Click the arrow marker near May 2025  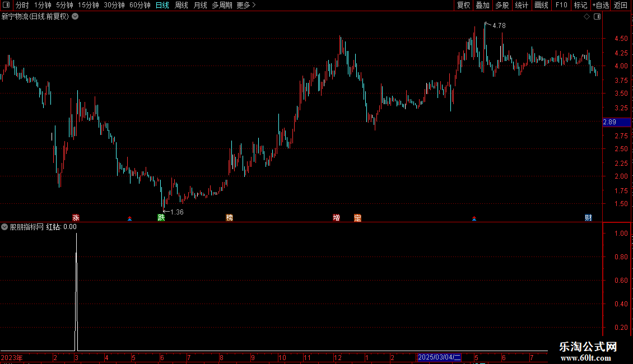click(474, 219)
